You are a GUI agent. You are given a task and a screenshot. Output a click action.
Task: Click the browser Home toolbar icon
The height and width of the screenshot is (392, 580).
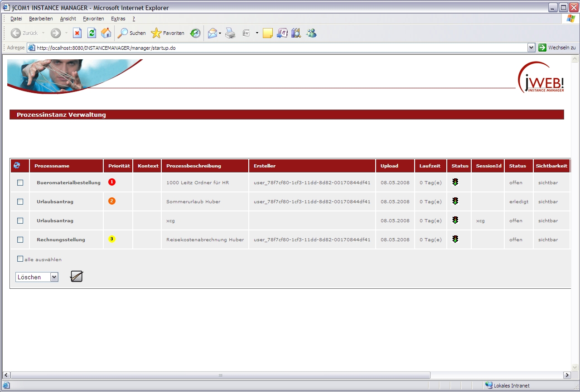[x=106, y=33]
